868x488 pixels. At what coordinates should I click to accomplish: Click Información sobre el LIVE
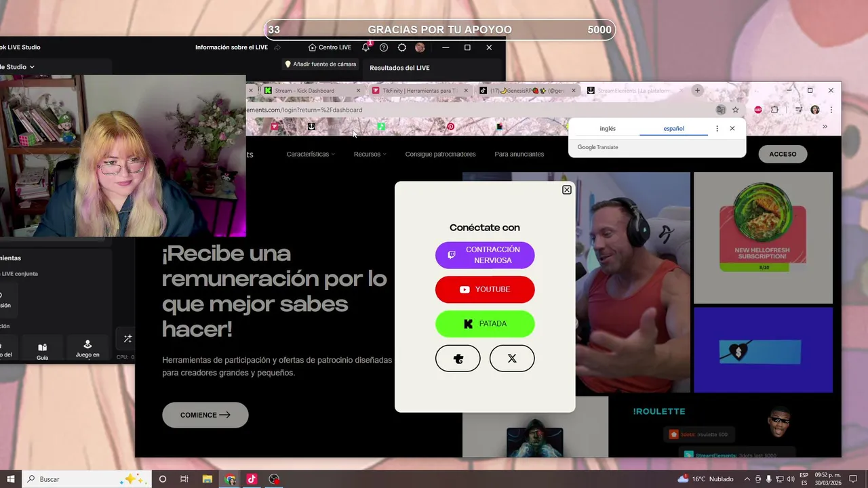point(231,47)
